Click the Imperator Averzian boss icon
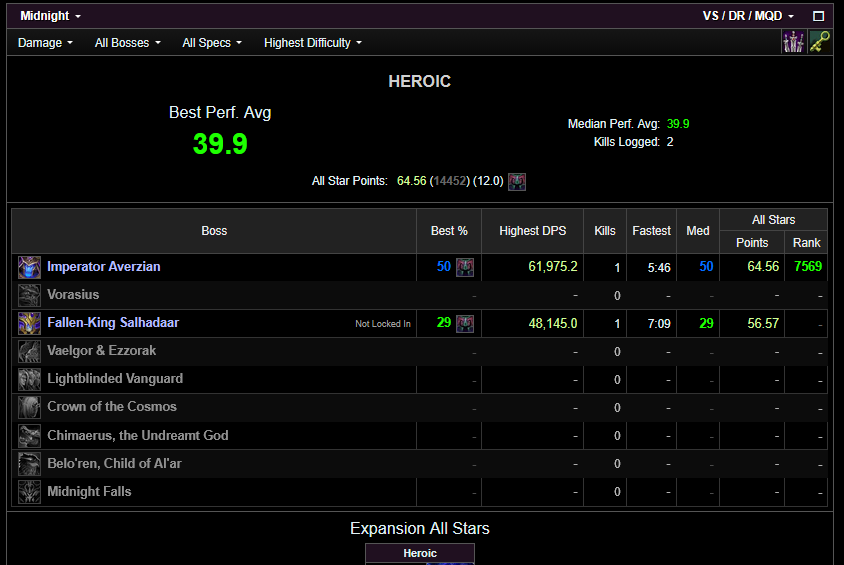The width and height of the screenshot is (844, 565). tap(29, 267)
